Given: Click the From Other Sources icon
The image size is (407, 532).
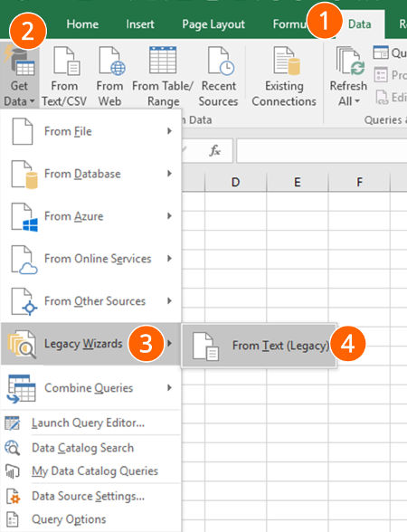Looking at the screenshot, I should 24,302.
